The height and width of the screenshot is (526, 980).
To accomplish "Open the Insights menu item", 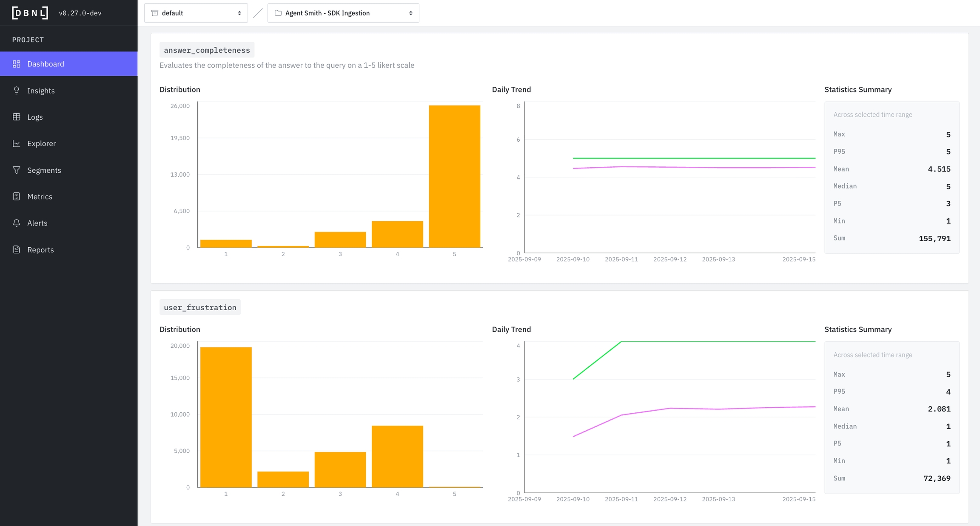I will 41,91.
